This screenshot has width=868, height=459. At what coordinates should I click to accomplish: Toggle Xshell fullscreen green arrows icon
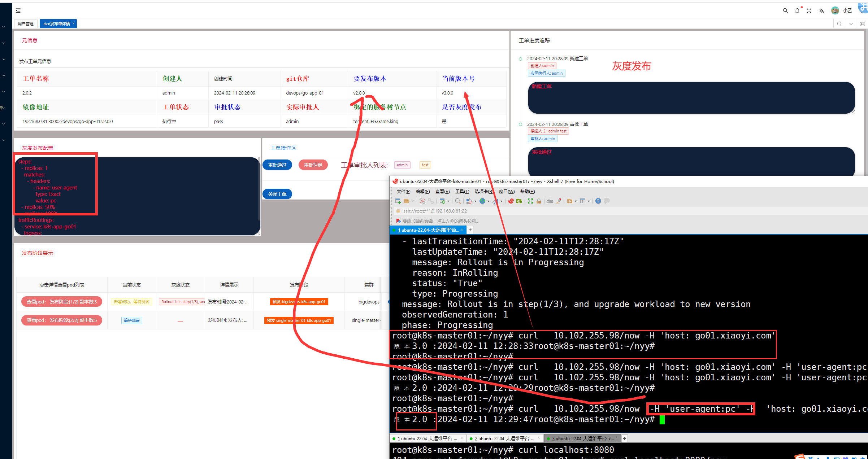(x=530, y=201)
